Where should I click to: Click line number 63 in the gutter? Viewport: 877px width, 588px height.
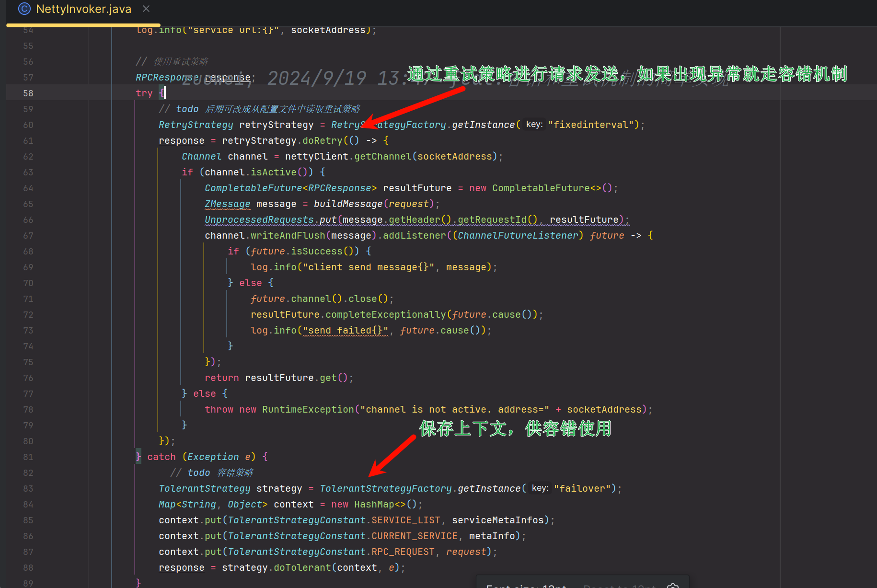coord(28,172)
